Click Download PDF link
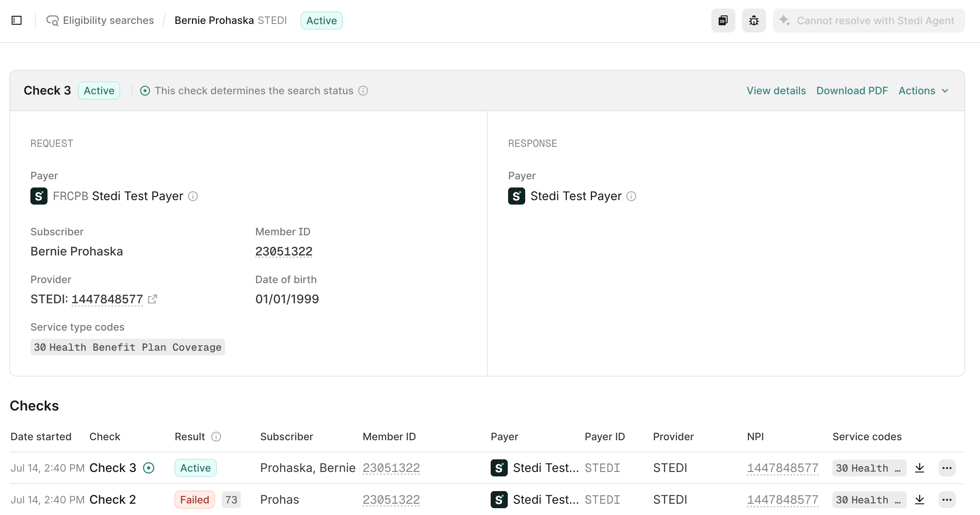The image size is (980, 515). [x=852, y=91]
